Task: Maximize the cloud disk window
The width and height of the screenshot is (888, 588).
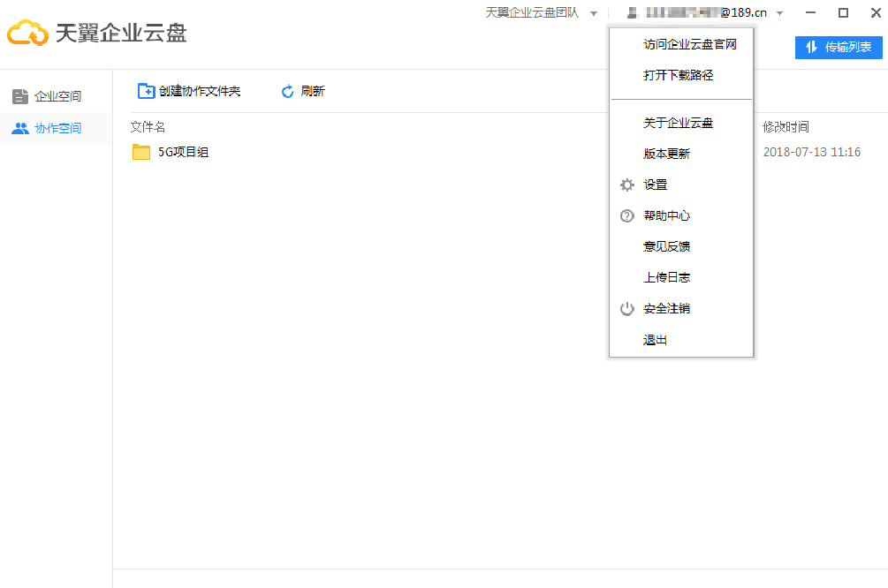Action: tap(843, 12)
